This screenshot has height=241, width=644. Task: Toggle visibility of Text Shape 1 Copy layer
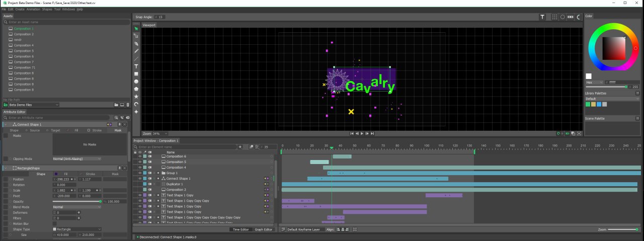coord(140,195)
